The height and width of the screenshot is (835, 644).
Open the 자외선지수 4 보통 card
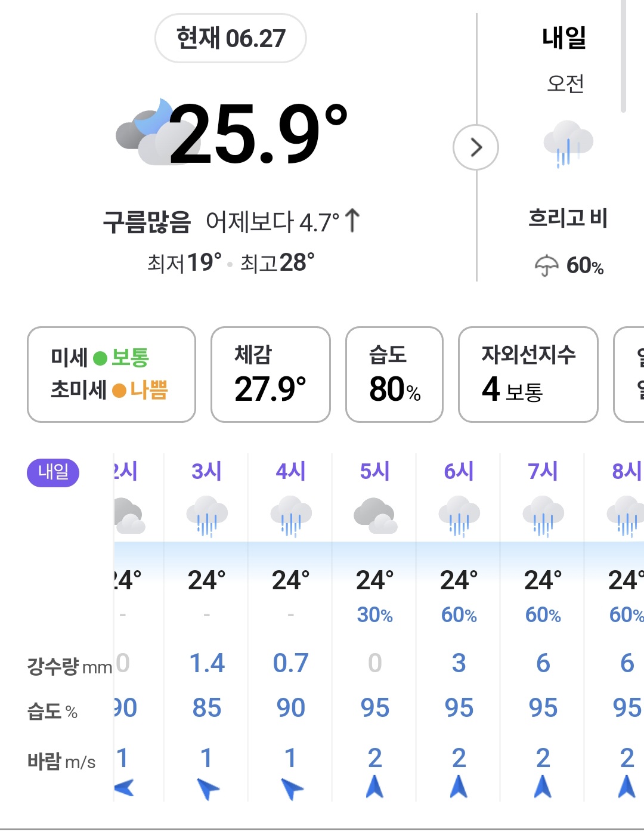click(x=528, y=375)
